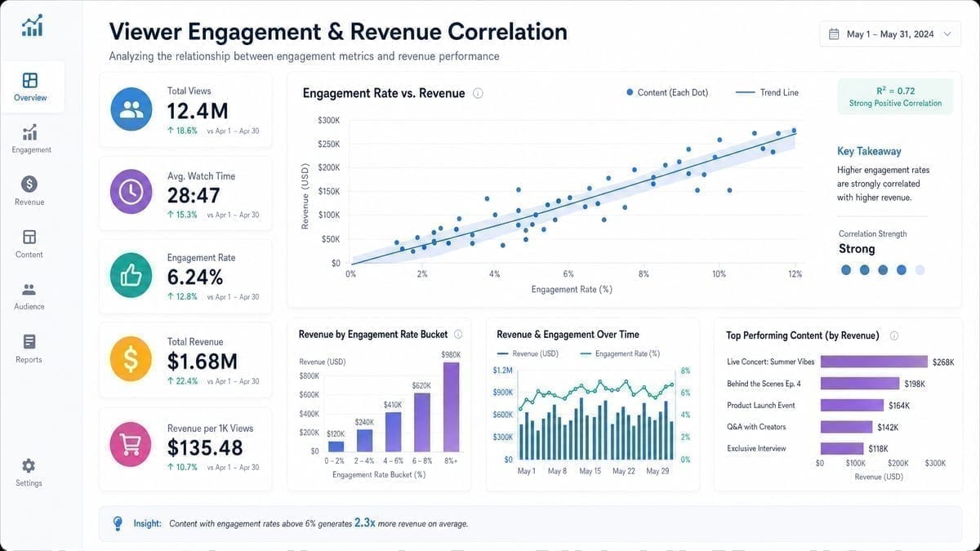
Task: Toggle Engagement Rate (%) legend in over-time chart
Action: pos(620,353)
